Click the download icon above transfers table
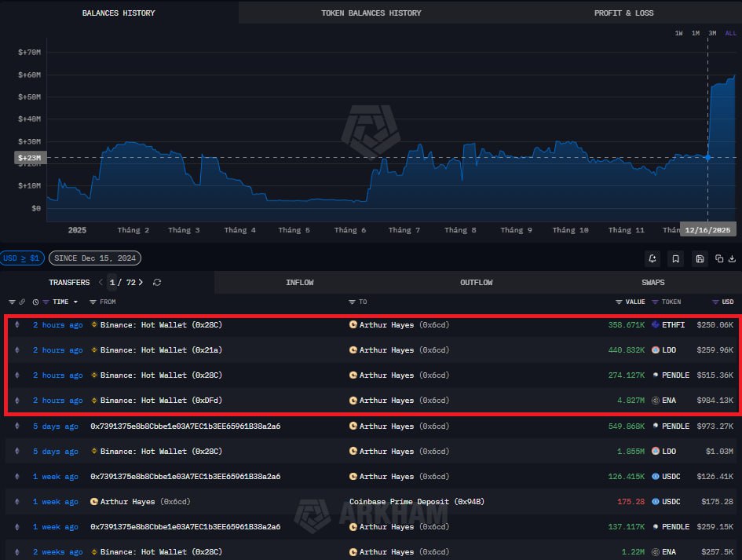 coord(732,258)
